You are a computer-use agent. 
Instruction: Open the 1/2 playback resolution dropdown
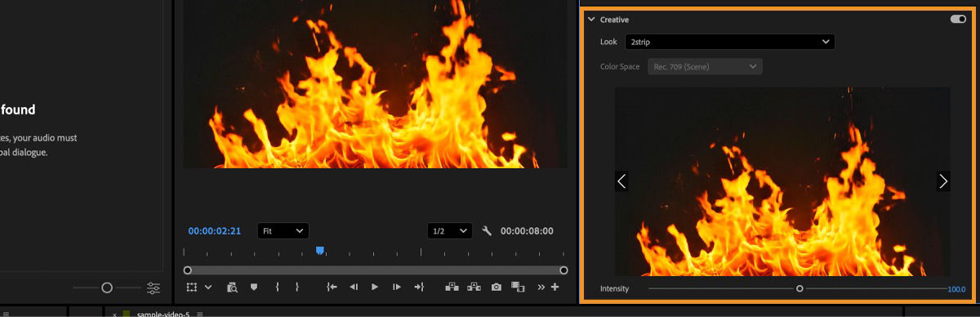pos(450,231)
